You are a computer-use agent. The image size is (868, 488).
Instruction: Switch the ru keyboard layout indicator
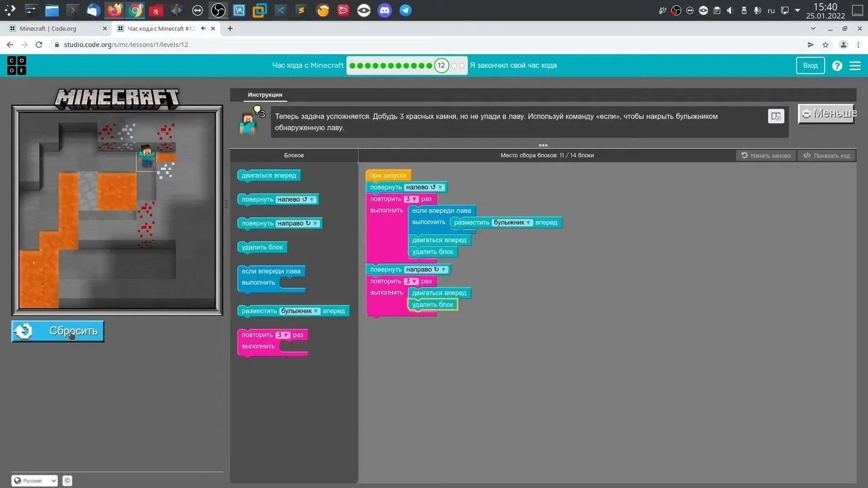(x=771, y=10)
